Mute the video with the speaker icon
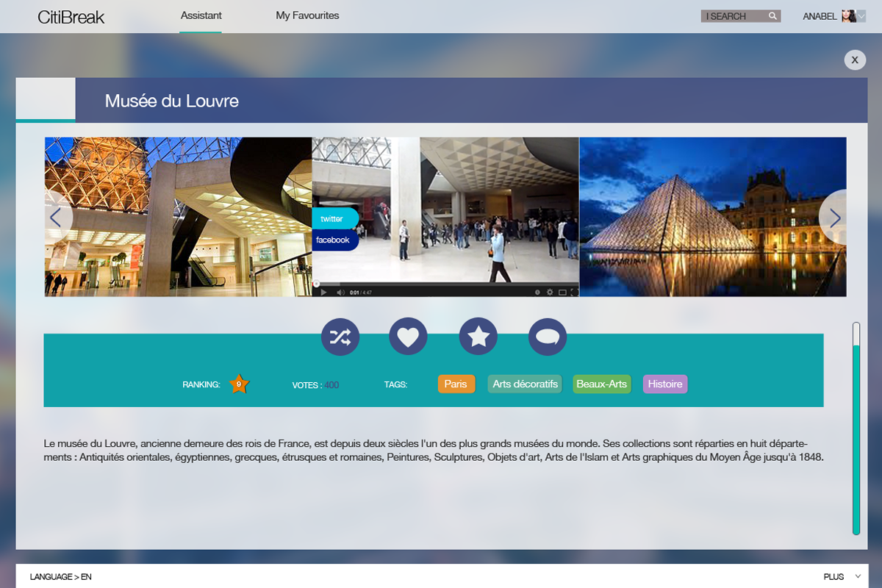The image size is (882, 588). pos(340,293)
